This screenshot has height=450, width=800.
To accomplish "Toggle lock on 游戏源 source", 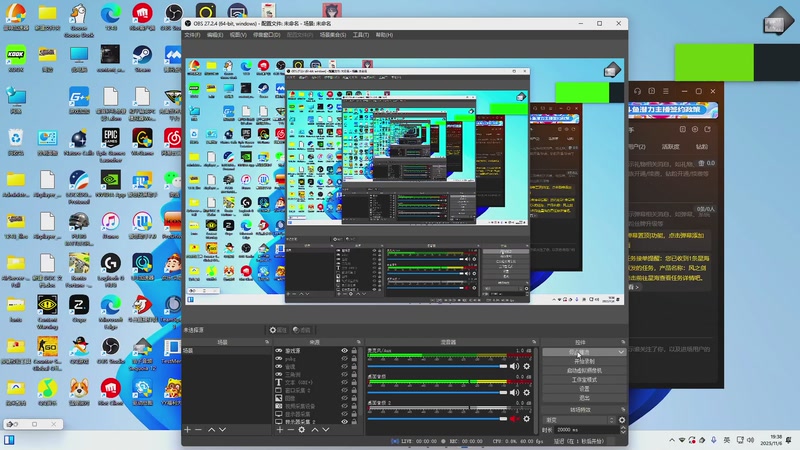I will click(354, 351).
